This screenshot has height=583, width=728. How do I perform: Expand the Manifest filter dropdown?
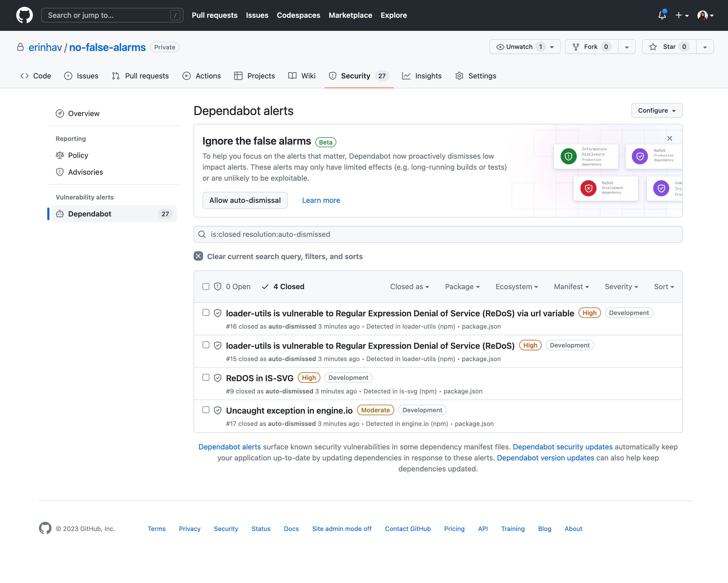571,287
